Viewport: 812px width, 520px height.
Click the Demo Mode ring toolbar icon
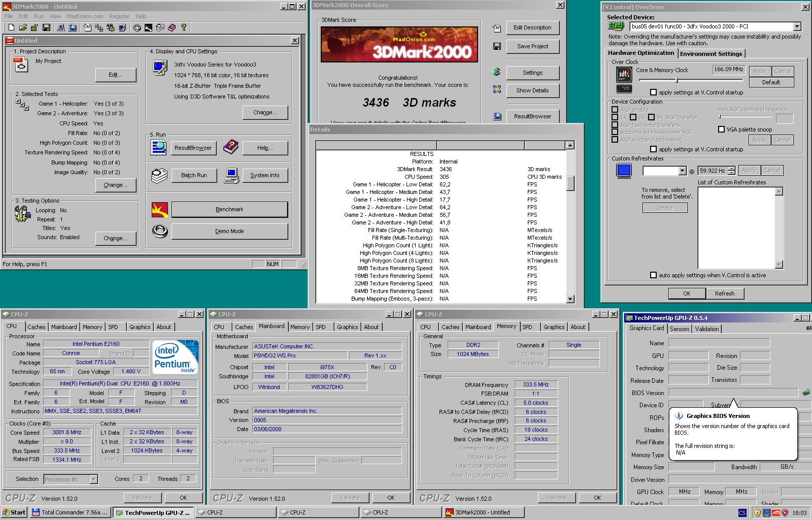click(x=137, y=27)
